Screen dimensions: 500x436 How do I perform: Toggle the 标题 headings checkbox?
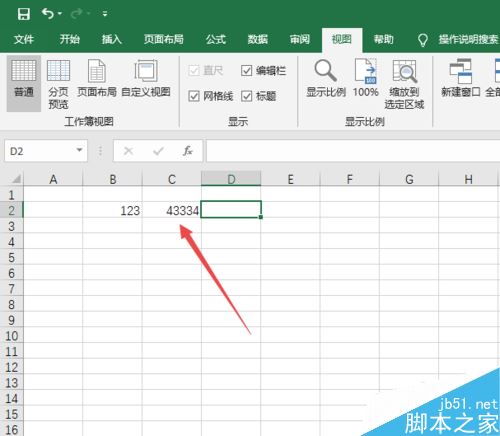point(246,96)
